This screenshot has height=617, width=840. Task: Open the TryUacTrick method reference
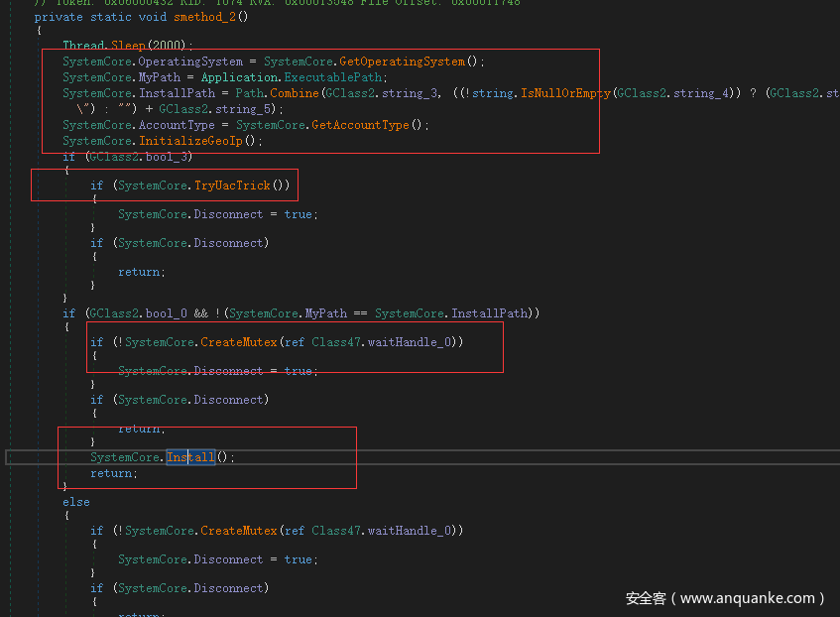232,185
